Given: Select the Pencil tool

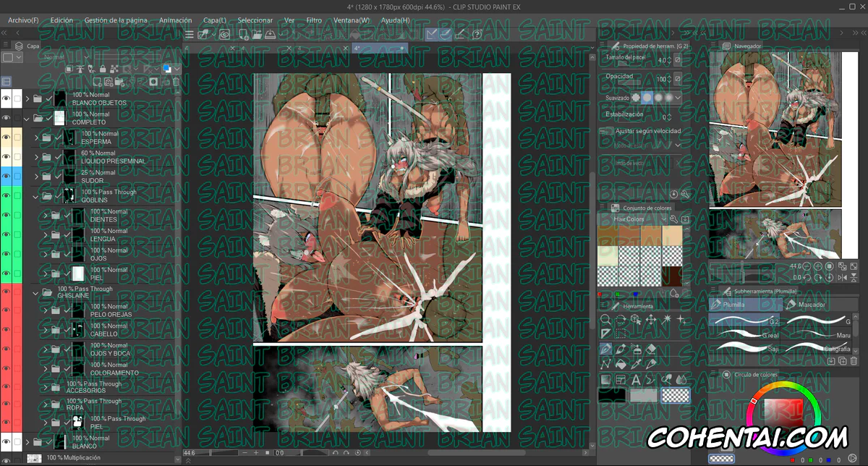Looking at the screenshot, I should 621,349.
